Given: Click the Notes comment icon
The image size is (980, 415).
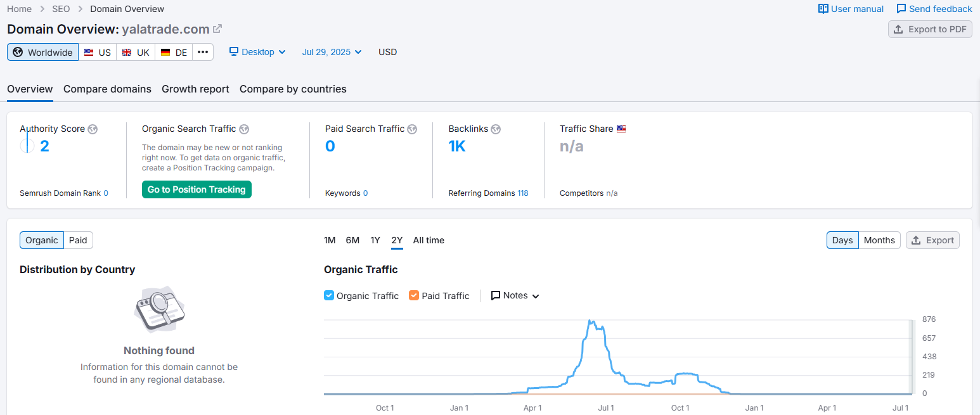Looking at the screenshot, I should point(496,295).
